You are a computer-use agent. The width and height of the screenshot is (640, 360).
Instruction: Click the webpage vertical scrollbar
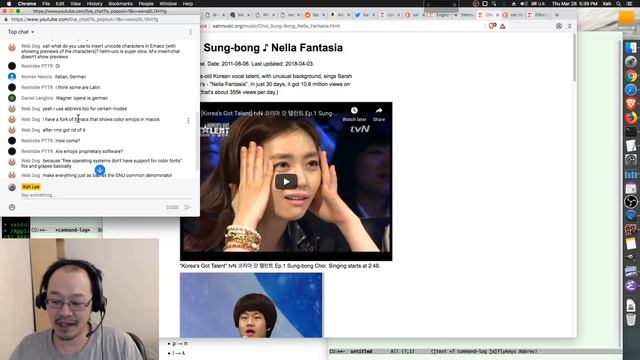[574, 57]
